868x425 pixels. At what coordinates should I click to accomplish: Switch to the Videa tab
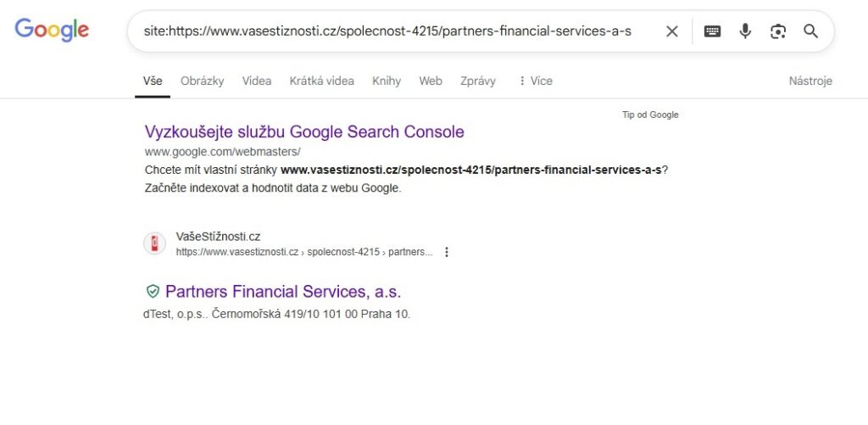(257, 81)
